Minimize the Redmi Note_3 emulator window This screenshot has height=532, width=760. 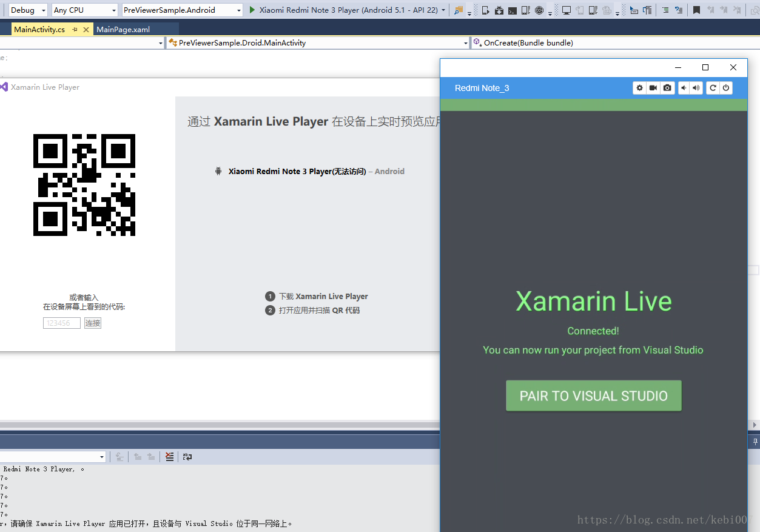678,67
